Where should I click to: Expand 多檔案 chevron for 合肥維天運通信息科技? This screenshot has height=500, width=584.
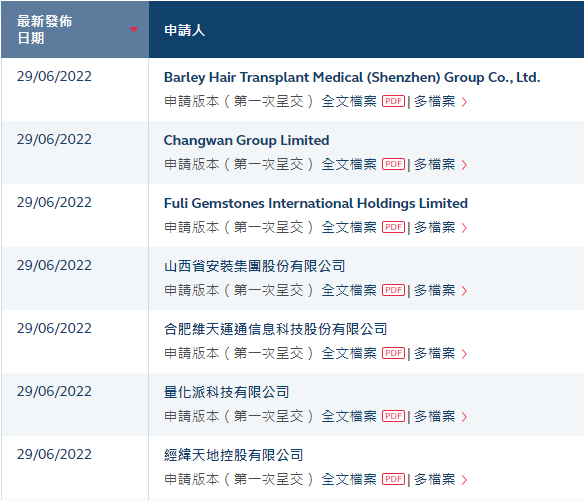[464, 354]
